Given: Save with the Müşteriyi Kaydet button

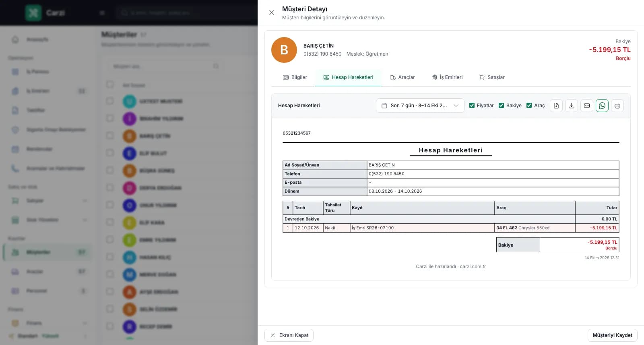Looking at the screenshot, I should point(613,335).
